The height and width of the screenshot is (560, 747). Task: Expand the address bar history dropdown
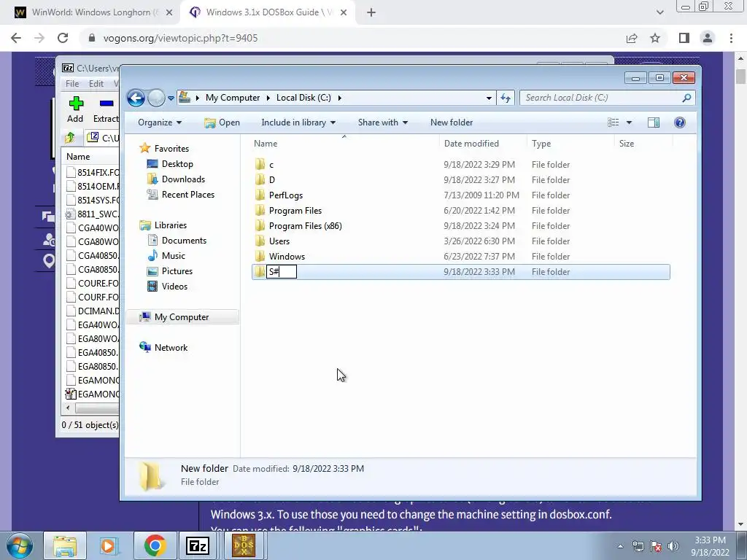[489, 98]
